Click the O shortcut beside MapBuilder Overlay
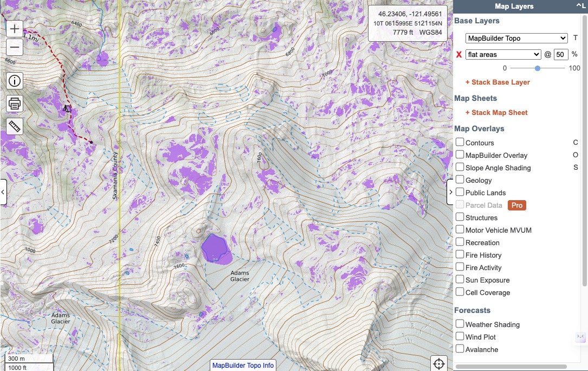Viewport: 588px width, 371px height. pyautogui.click(x=575, y=155)
